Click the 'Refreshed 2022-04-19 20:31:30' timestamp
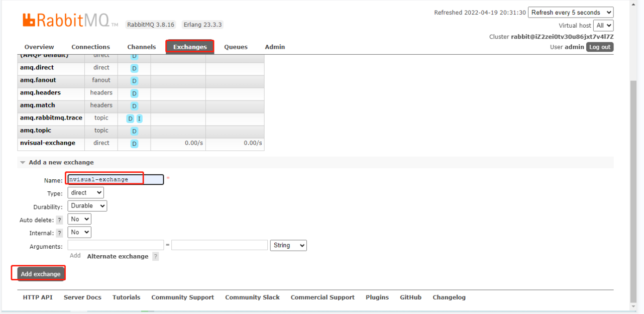 480,13
